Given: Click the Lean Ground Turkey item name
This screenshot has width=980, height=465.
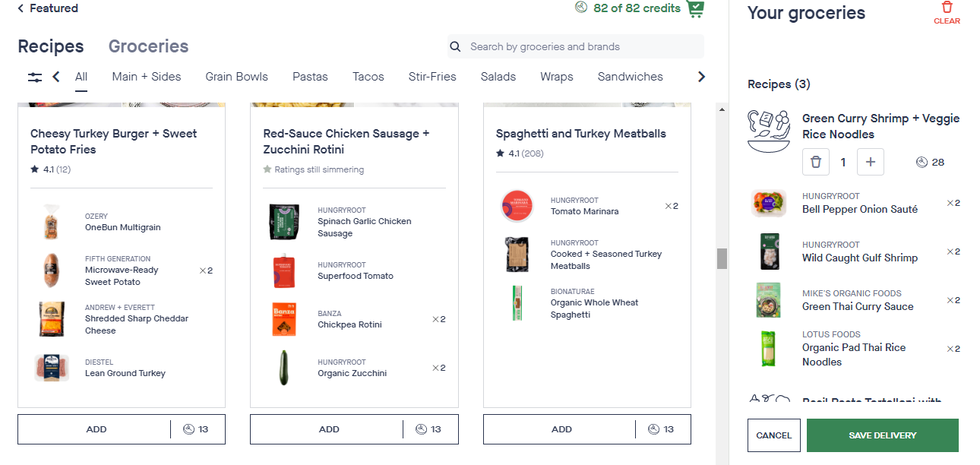Looking at the screenshot, I should tap(125, 373).
